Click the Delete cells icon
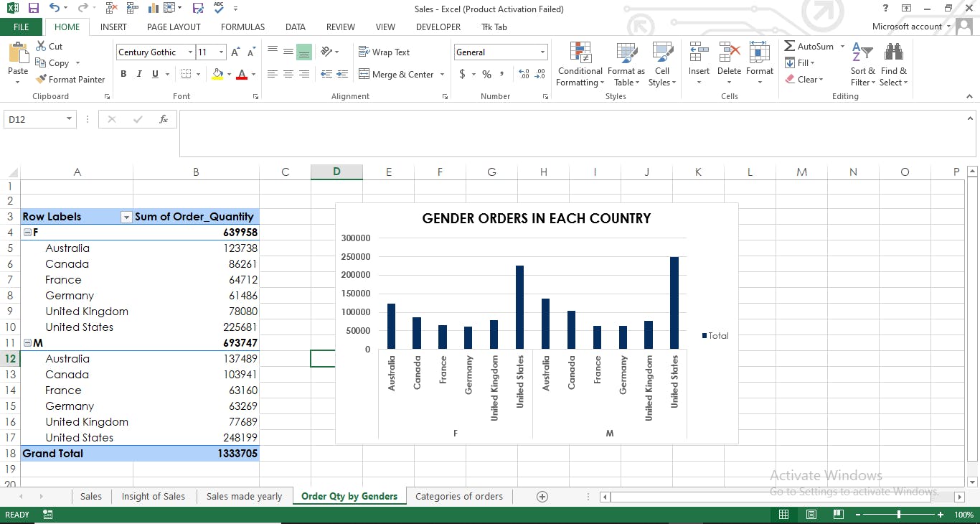Screen dimensions: 980x524 pos(729,52)
